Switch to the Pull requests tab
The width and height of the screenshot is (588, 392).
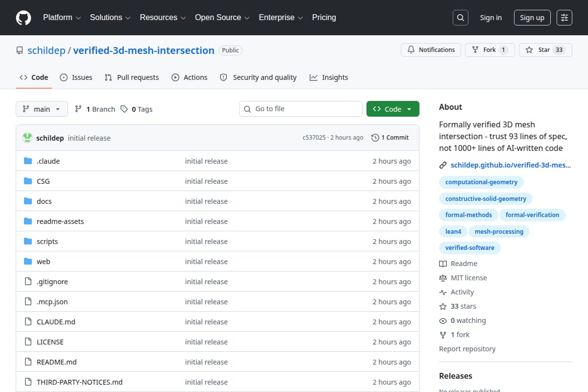132,77
